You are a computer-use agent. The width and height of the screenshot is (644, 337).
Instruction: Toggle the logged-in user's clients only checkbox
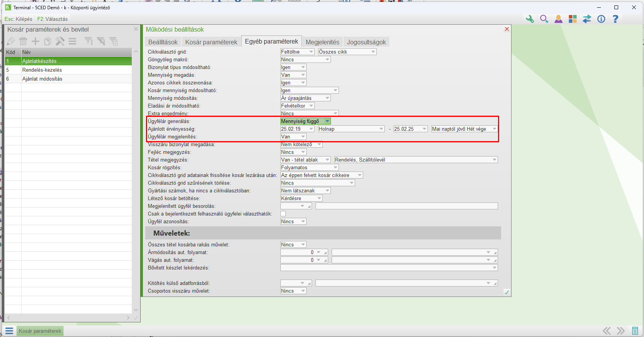[283, 214]
